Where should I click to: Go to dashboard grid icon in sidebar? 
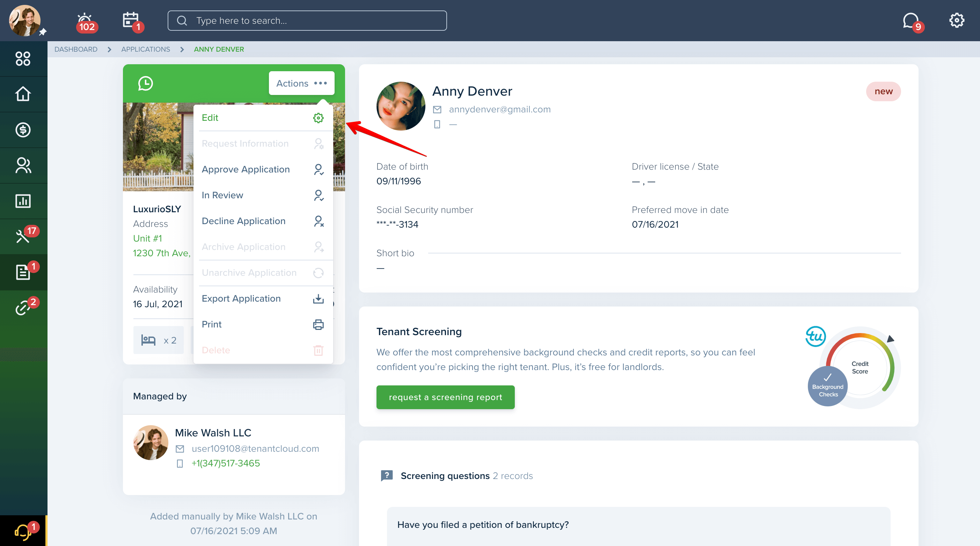tap(23, 59)
